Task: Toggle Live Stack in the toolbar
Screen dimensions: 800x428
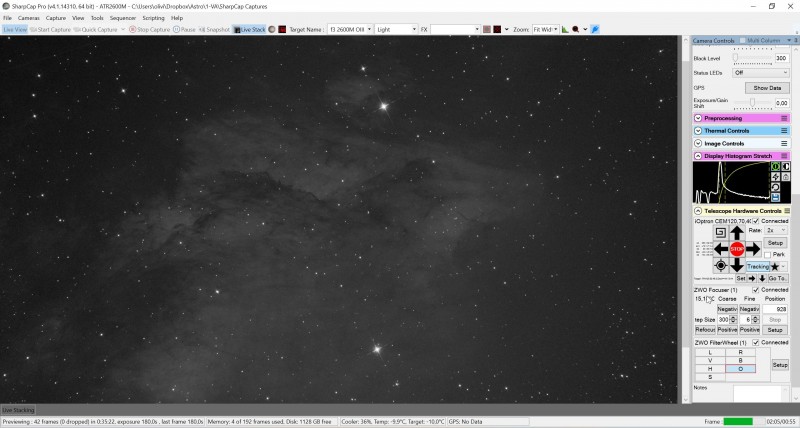Action: [x=249, y=30]
